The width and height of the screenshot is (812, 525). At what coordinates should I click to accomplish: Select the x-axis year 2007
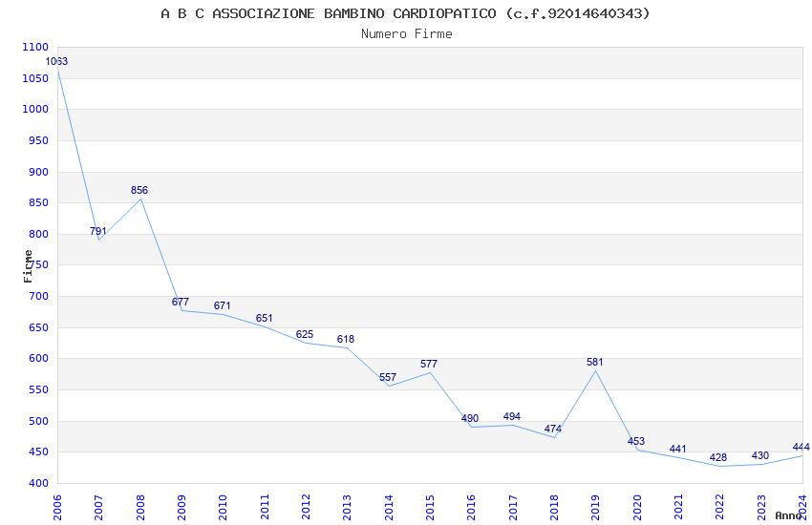[x=98, y=507]
